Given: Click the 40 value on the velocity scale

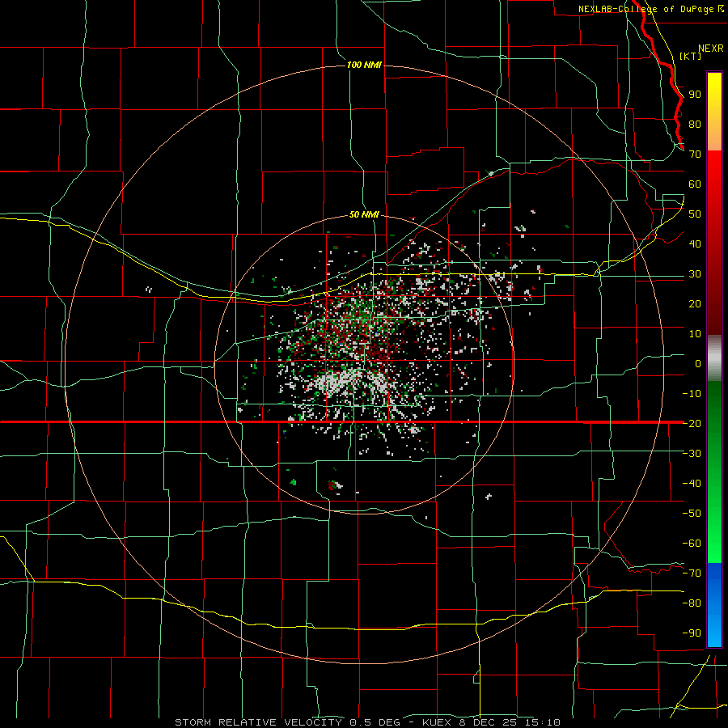Looking at the screenshot, I should click(695, 243).
